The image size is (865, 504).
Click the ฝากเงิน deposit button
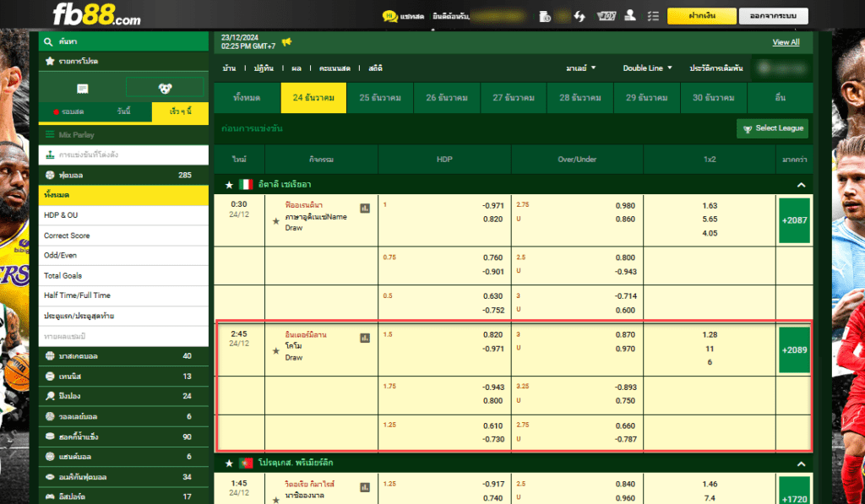click(702, 16)
